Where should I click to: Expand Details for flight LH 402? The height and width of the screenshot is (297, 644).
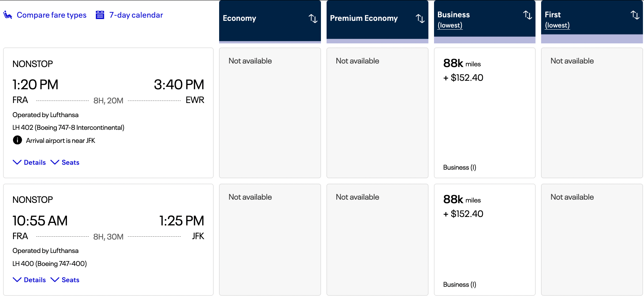pos(30,162)
